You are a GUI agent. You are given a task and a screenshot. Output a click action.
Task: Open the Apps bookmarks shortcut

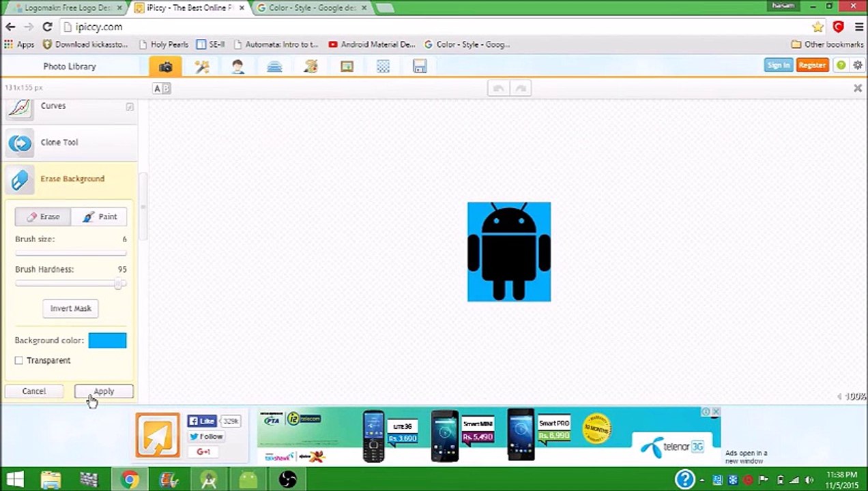click(19, 44)
